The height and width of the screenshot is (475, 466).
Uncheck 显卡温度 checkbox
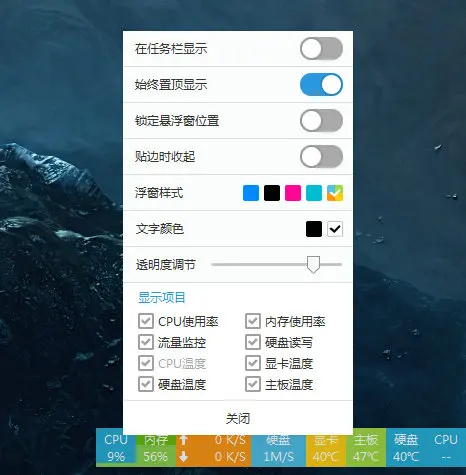253,363
